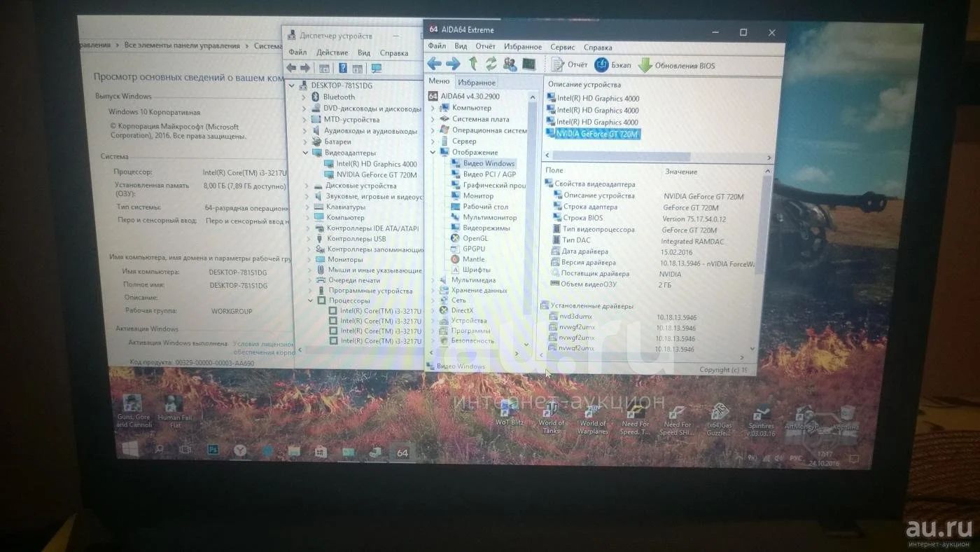Expand the Системная плата node in AIDA64
This screenshot has width=980, height=552.
(433, 119)
